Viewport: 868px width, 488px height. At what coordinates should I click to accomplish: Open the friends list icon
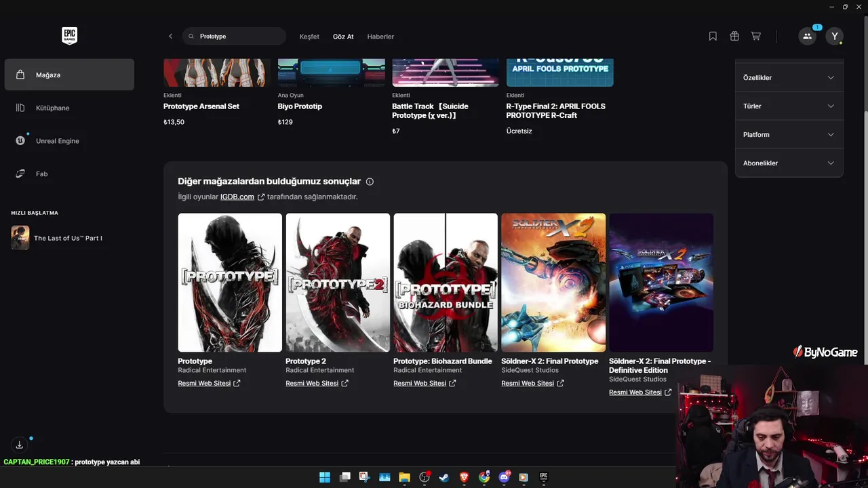click(807, 37)
